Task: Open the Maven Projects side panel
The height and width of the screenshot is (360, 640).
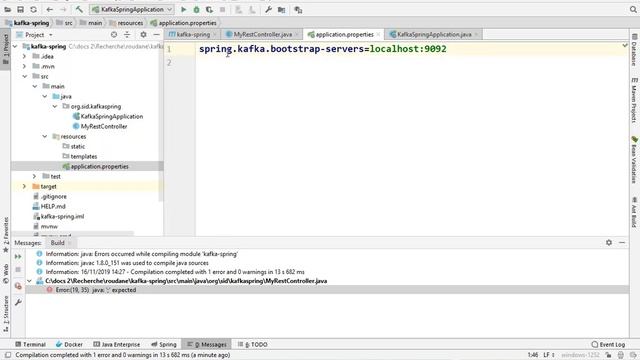Action: tap(634, 100)
